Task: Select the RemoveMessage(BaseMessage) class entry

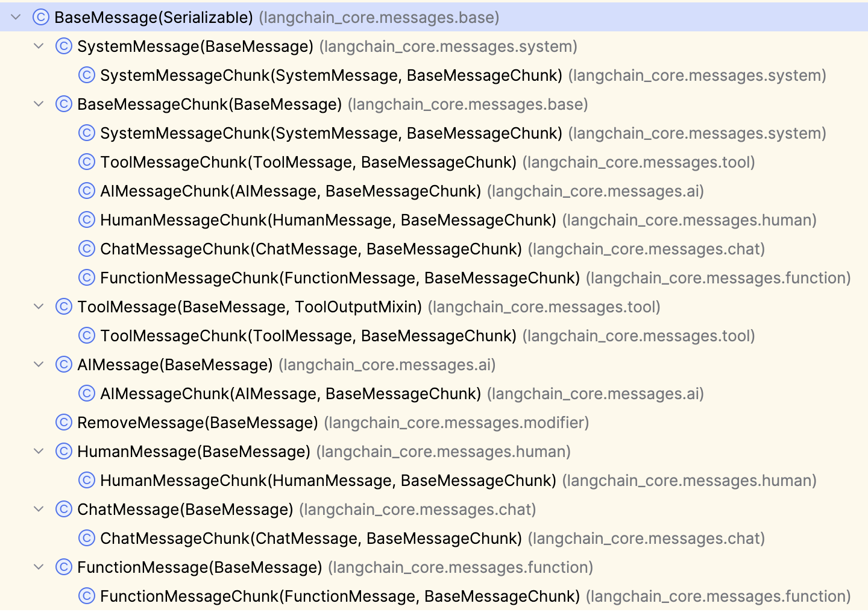Action: (197, 423)
